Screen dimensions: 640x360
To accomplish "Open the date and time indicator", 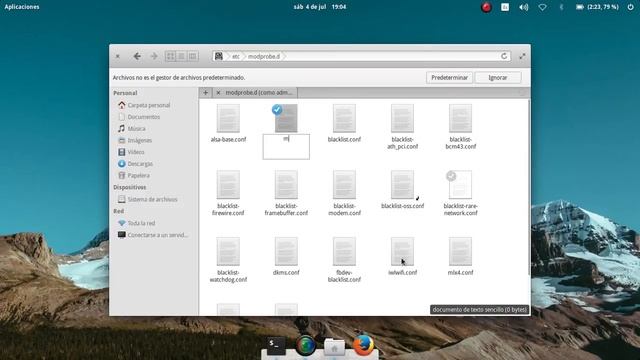I will tap(320, 7).
